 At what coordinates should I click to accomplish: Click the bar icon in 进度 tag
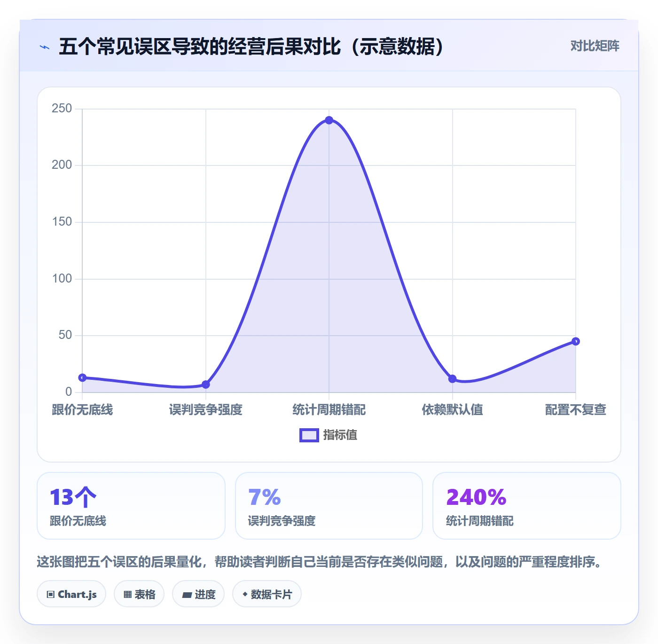click(x=187, y=595)
